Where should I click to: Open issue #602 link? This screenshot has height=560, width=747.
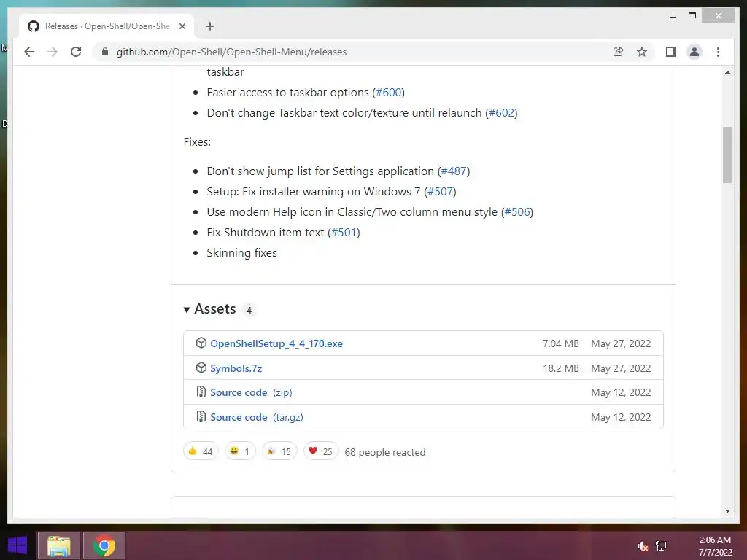[502, 113]
